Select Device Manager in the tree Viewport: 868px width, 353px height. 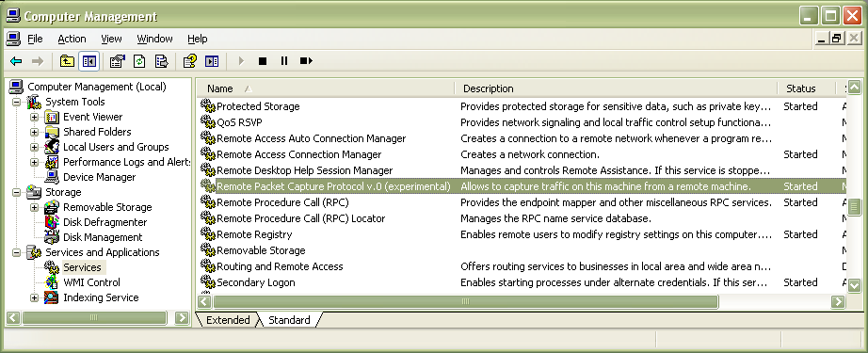(x=99, y=177)
